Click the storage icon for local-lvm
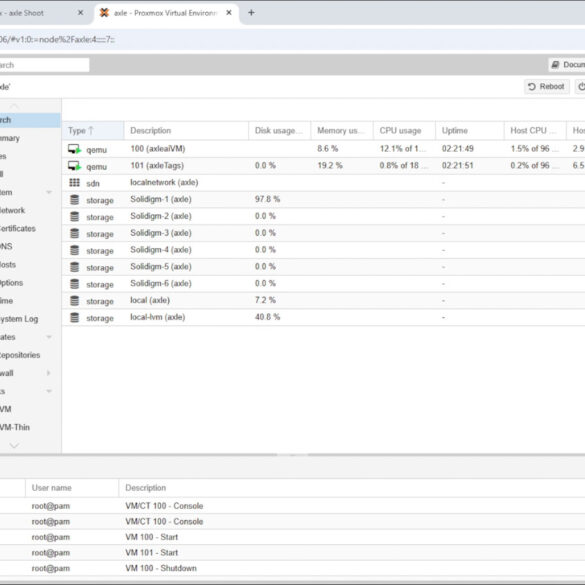Viewport: 585px width, 585px height. coord(74,317)
